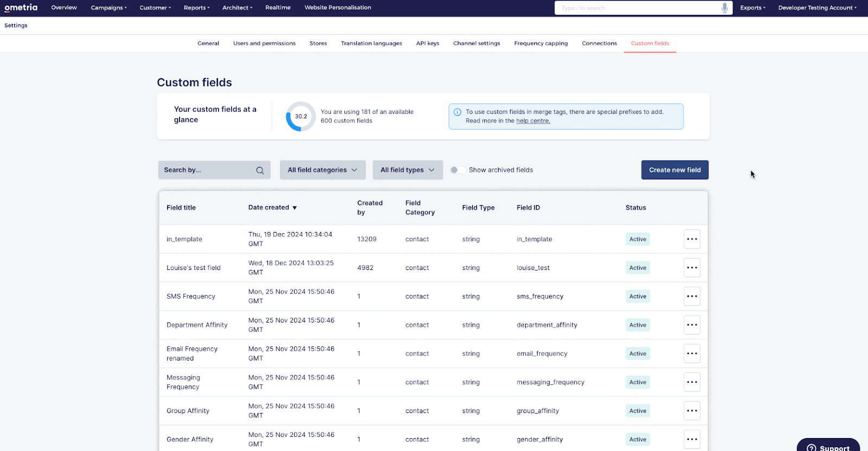Click the Support button
Image resolution: width=868 pixels, height=451 pixels.
point(828,446)
